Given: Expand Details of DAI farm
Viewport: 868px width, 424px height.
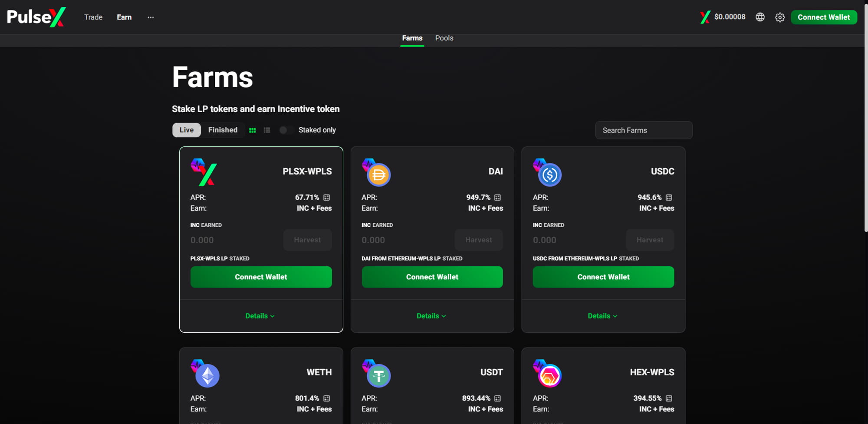Looking at the screenshot, I should coord(431,316).
